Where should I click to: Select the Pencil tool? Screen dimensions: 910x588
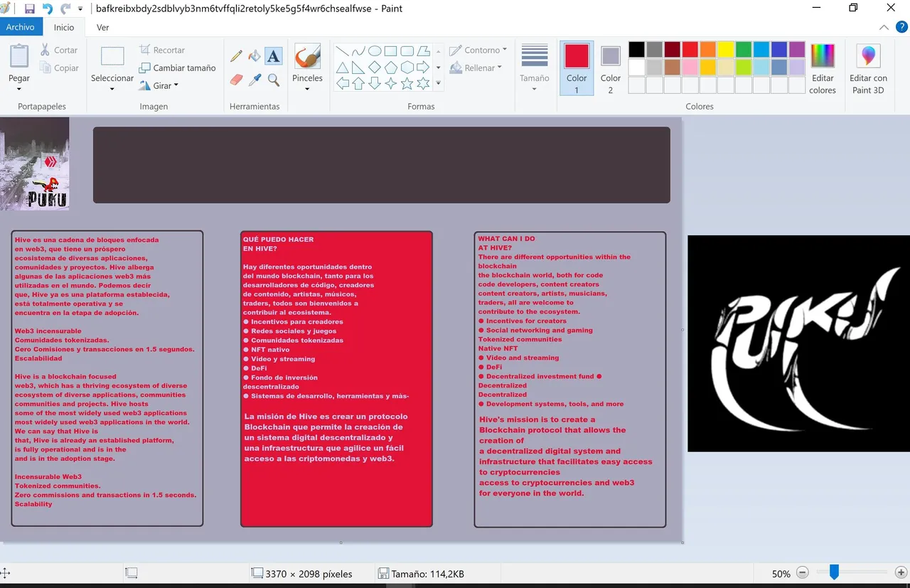(x=236, y=56)
